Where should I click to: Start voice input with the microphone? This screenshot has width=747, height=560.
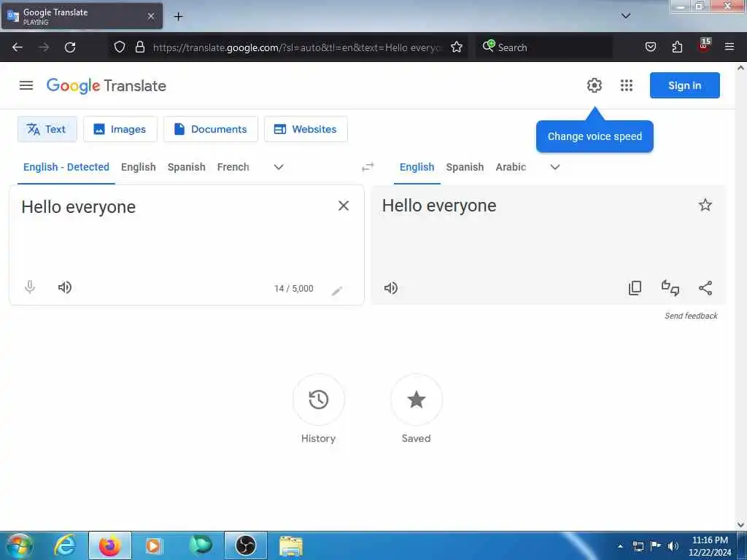[x=29, y=287]
